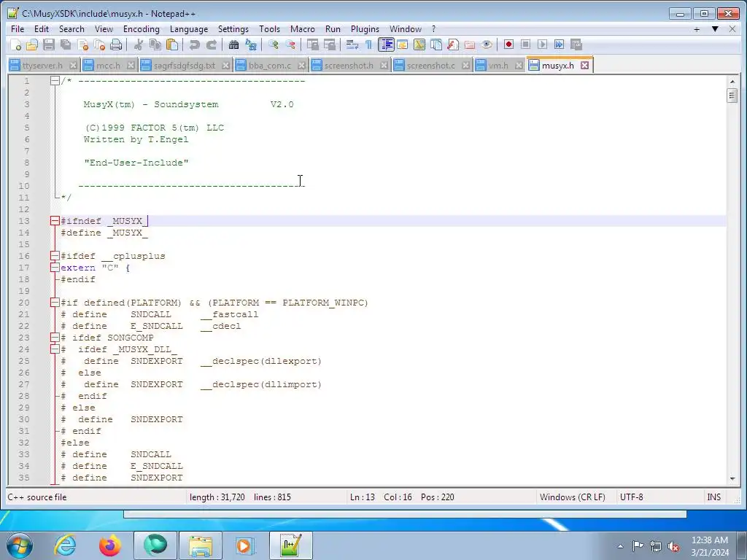The image size is (747, 560).
Task: Collapse the extern "C" fold at line 17
Action: (x=55, y=268)
